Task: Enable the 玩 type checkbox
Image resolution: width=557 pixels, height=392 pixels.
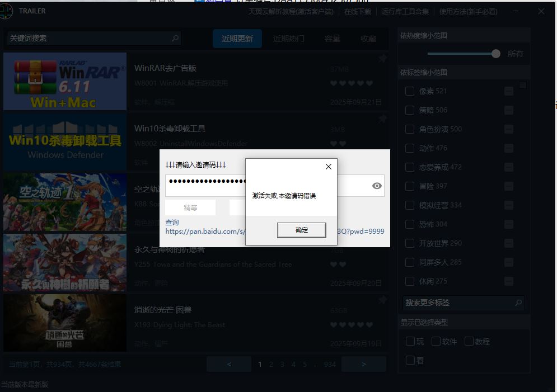Action: 410,341
